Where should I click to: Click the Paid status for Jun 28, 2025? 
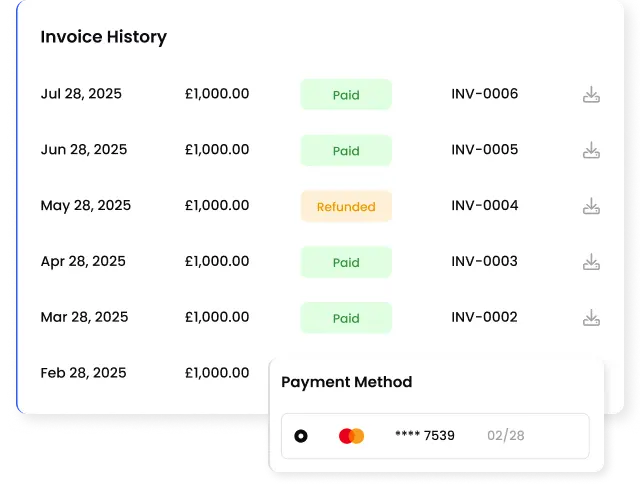346,151
